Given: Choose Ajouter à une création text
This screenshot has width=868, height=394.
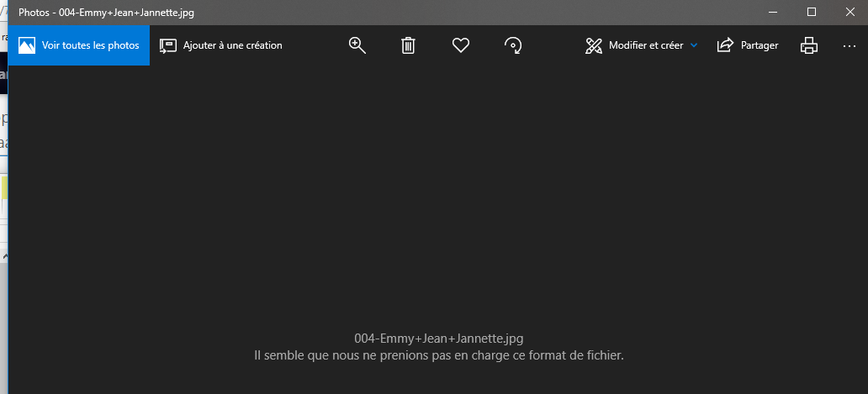Looking at the screenshot, I should tap(232, 45).
